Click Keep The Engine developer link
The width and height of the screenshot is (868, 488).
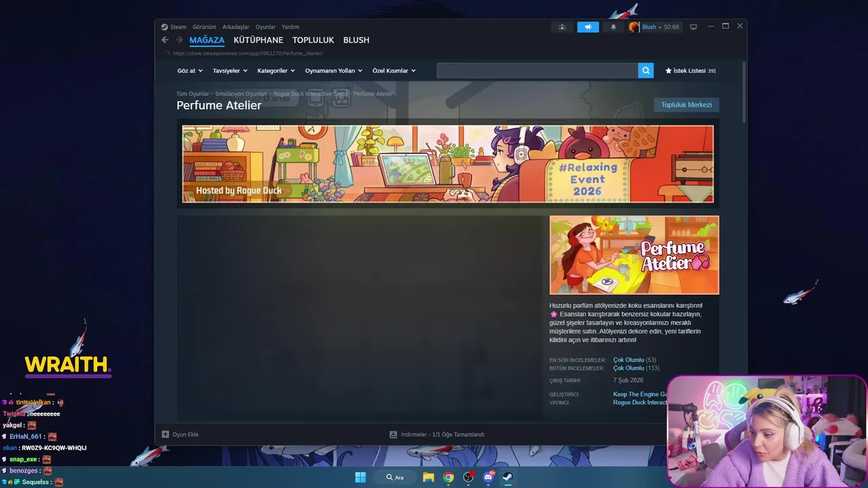tap(639, 394)
